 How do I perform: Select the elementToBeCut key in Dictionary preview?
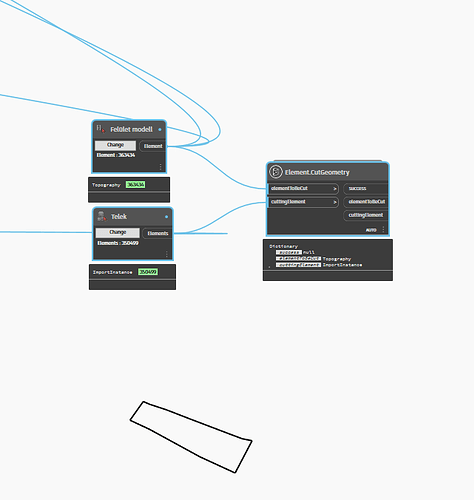pyautogui.click(x=298, y=259)
